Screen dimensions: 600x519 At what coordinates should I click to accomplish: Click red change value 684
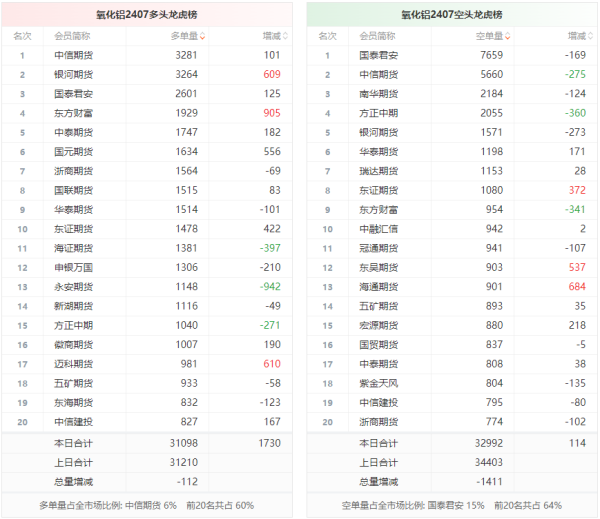[x=577, y=287]
